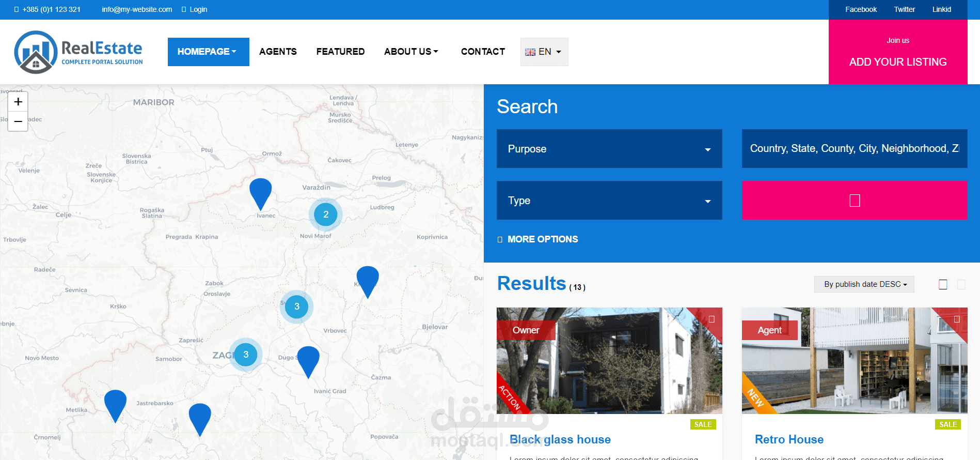This screenshot has height=460, width=980.
Task: Click the map pin near Metlika
Action: 115,406
